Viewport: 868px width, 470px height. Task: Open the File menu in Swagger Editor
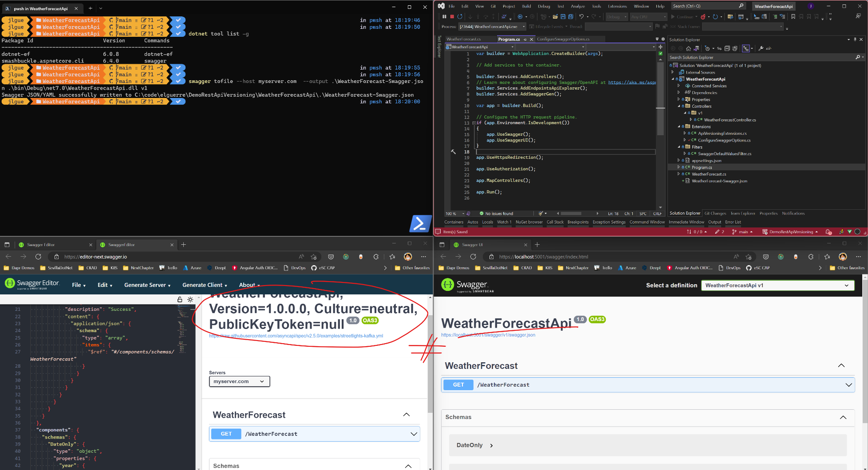point(79,285)
